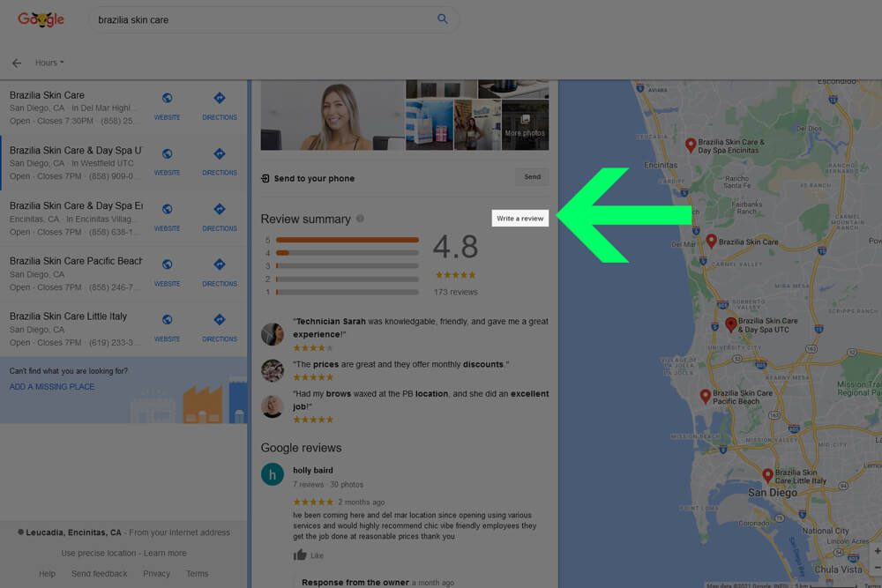Click Brazilia Day Spa UTC map pin
The width and height of the screenshot is (882, 588).
coord(730,325)
